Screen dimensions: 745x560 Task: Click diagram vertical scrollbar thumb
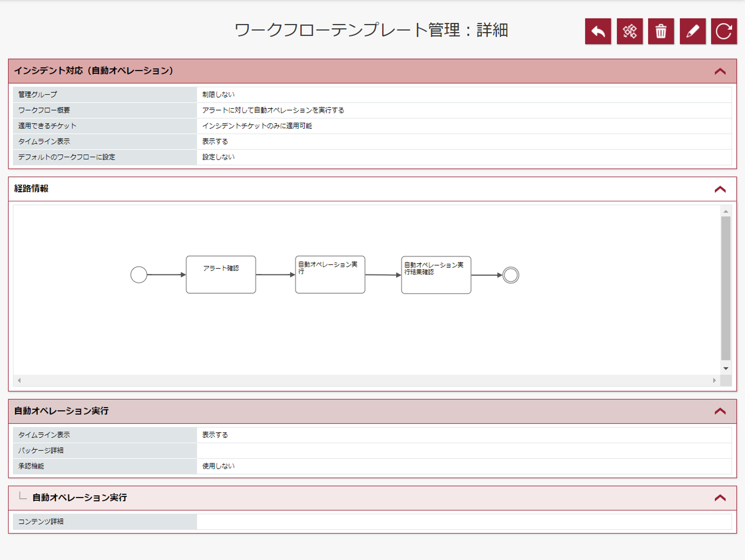click(726, 288)
